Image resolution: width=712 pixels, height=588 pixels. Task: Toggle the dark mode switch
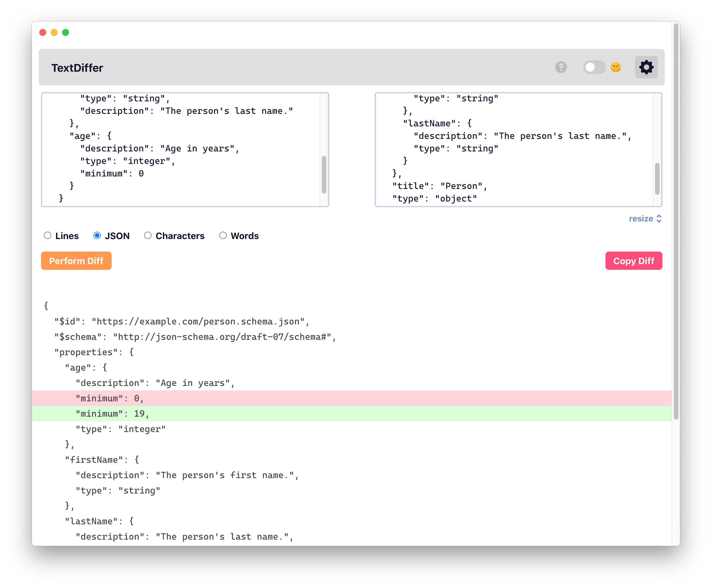pos(595,68)
